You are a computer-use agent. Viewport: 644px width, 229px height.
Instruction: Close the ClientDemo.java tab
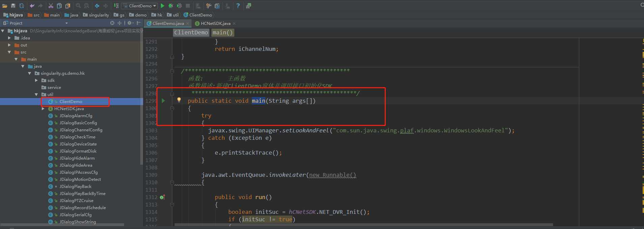[187, 23]
